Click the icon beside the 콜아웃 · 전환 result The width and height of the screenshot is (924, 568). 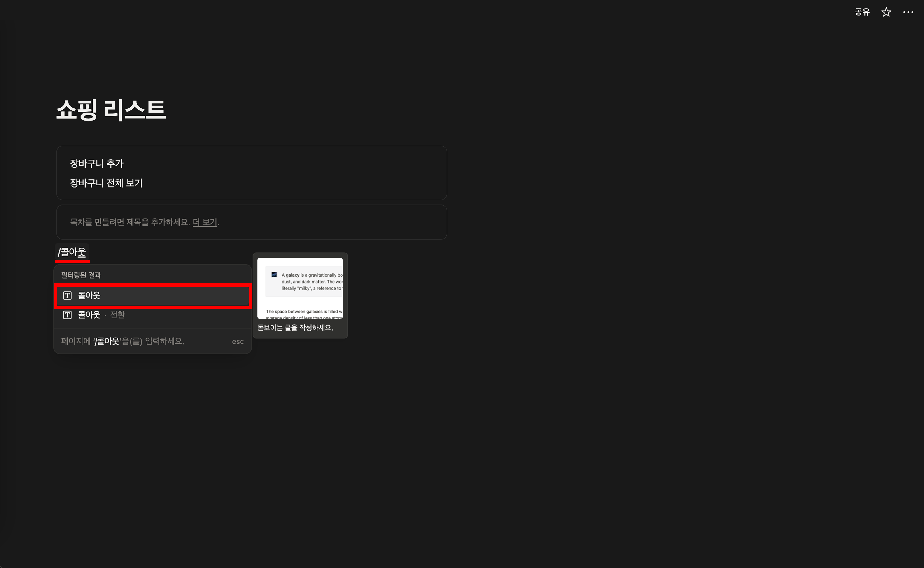pos(67,315)
